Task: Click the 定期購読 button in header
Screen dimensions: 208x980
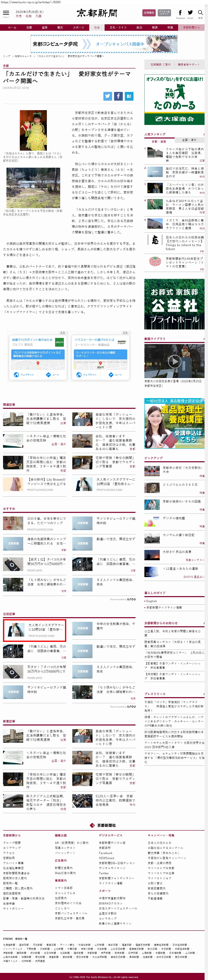Action: [149, 13]
